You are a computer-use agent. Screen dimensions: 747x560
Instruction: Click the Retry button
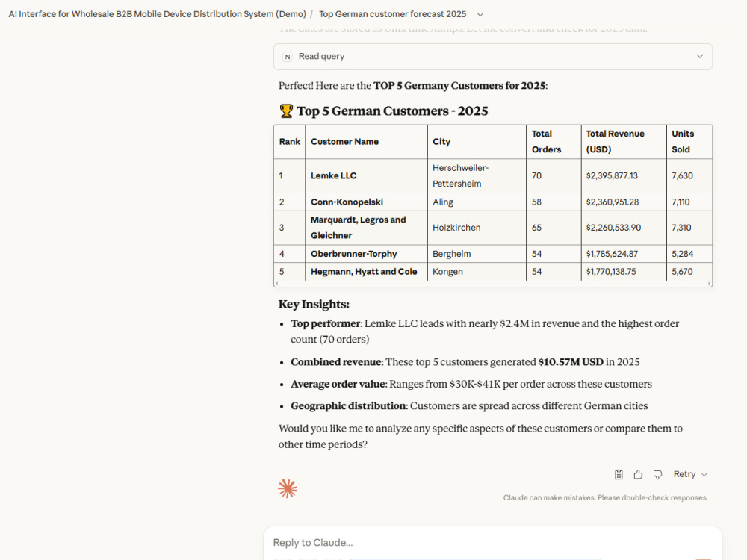[x=684, y=474]
